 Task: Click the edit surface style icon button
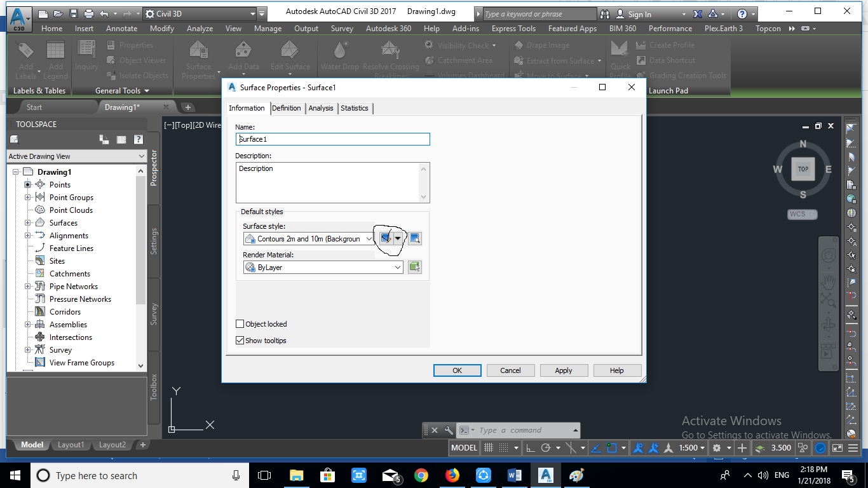(x=385, y=239)
